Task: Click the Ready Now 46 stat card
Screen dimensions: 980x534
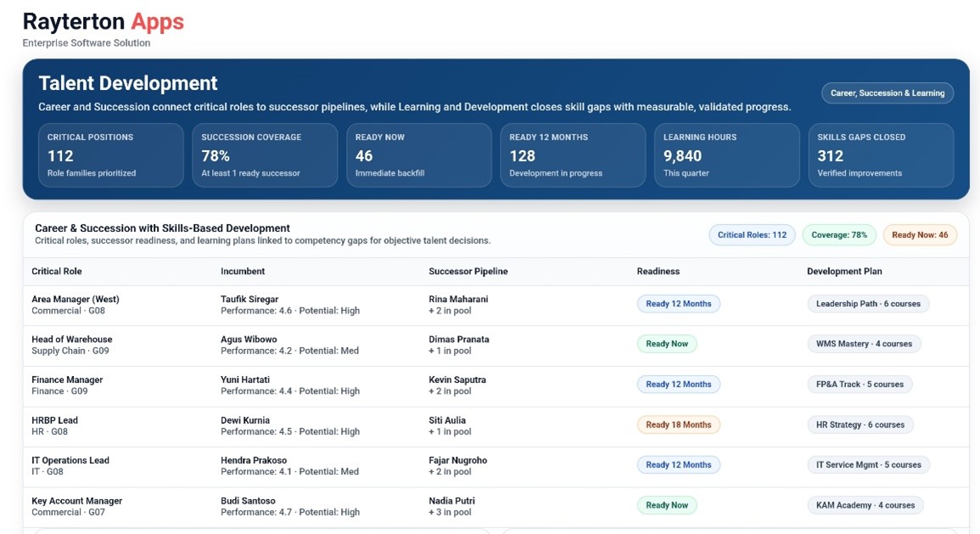Action: 419,155
